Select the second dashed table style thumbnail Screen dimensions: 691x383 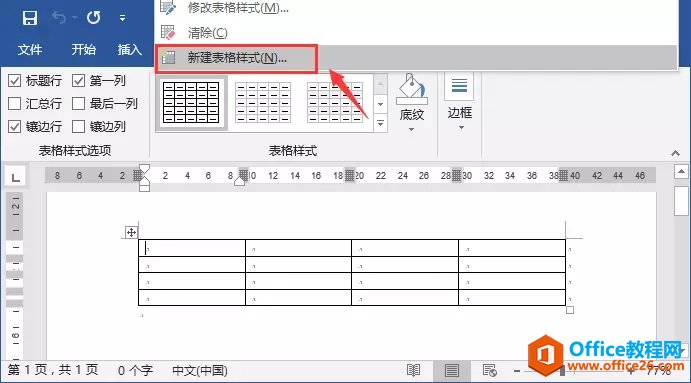[x=263, y=102]
